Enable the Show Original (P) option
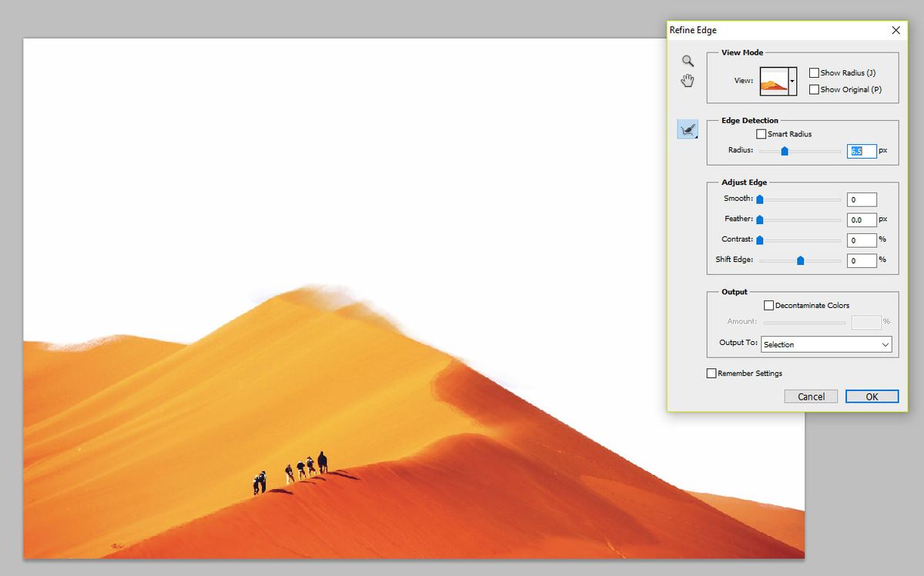 814,89
